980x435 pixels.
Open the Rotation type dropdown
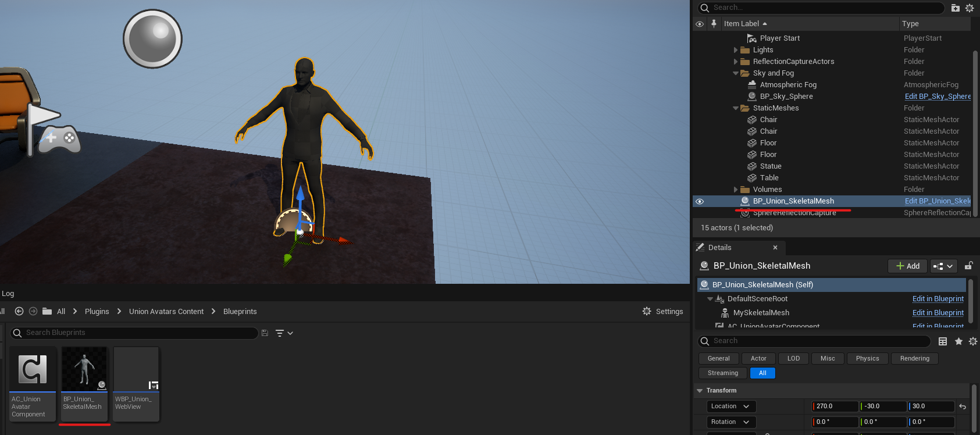click(x=730, y=422)
